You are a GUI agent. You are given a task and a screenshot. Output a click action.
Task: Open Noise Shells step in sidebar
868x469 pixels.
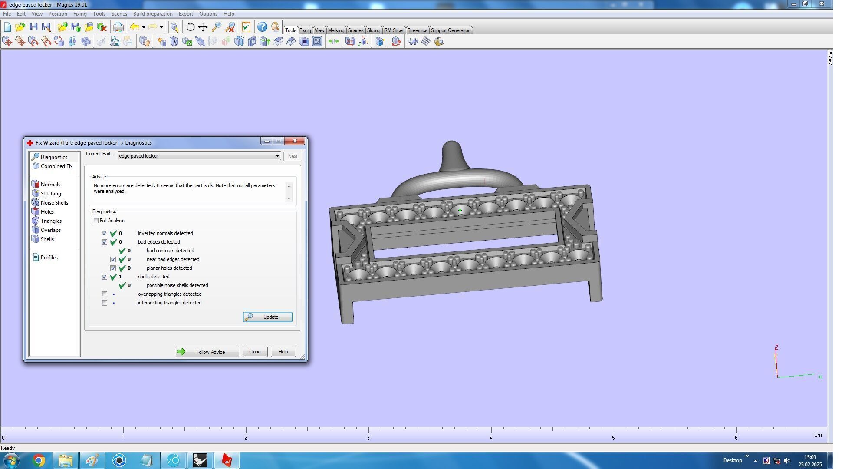click(x=54, y=203)
